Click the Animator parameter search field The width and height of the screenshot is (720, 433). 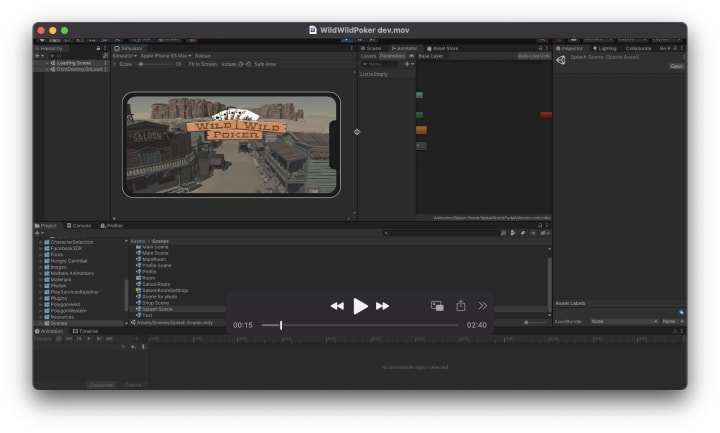point(379,64)
